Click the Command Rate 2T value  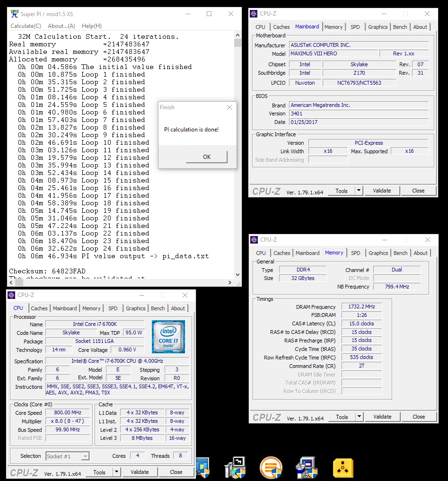361,366
